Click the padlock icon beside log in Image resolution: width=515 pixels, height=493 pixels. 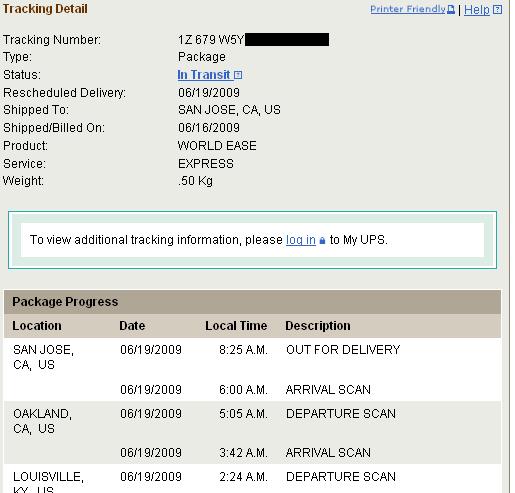coord(322,240)
